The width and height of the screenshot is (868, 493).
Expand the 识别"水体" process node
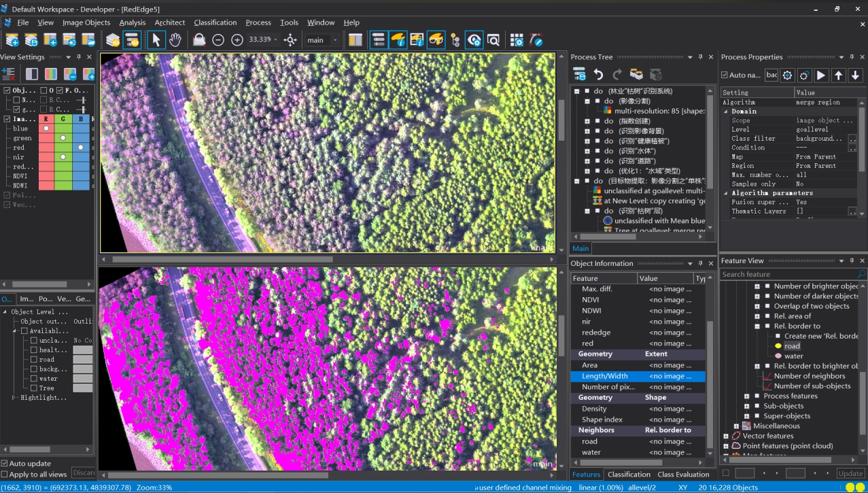click(587, 151)
